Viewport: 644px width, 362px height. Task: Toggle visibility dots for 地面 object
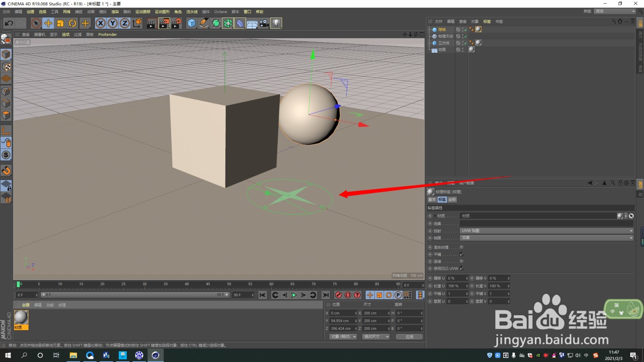(463, 49)
